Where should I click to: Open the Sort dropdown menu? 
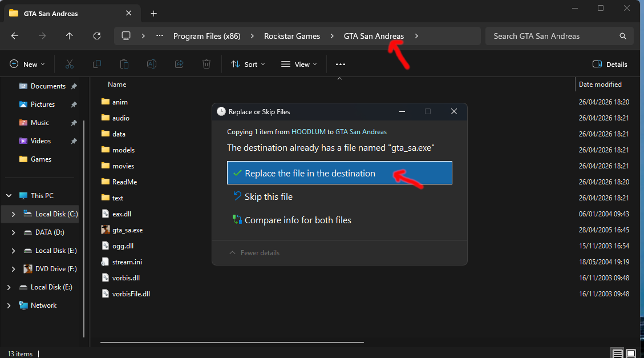click(248, 64)
